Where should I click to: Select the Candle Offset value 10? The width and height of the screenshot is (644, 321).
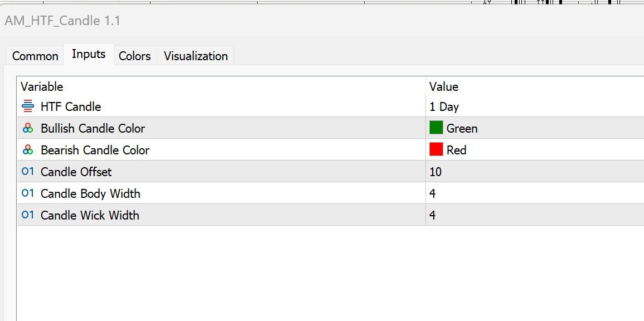[x=435, y=172]
